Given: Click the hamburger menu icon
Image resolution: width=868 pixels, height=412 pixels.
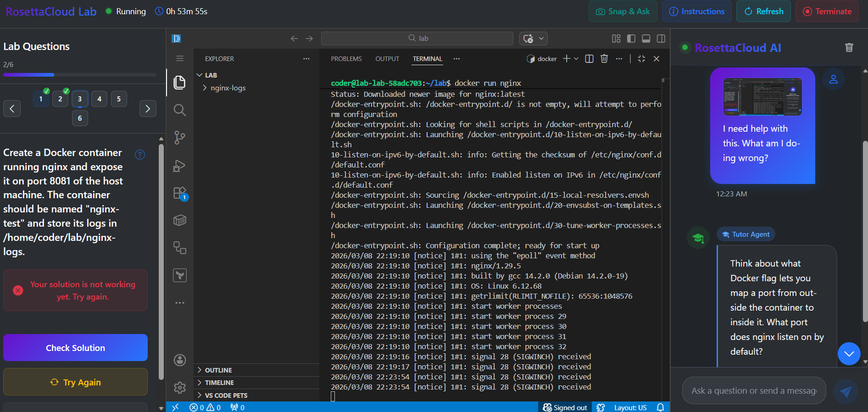Looking at the screenshot, I should (180, 58).
